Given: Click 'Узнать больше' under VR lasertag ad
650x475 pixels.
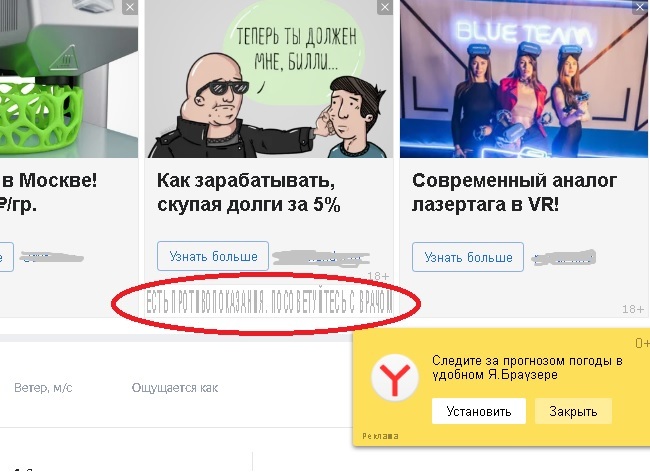Looking at the screenshot, I should pos(468,257).
